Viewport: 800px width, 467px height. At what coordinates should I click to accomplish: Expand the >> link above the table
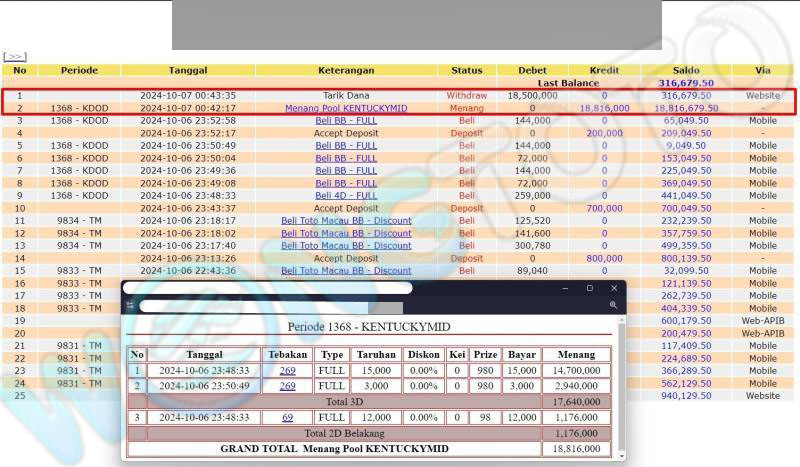click(14, 57)
